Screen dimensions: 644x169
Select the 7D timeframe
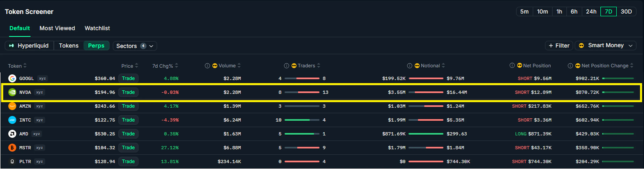pyautogui.click(x=608, y=12)
